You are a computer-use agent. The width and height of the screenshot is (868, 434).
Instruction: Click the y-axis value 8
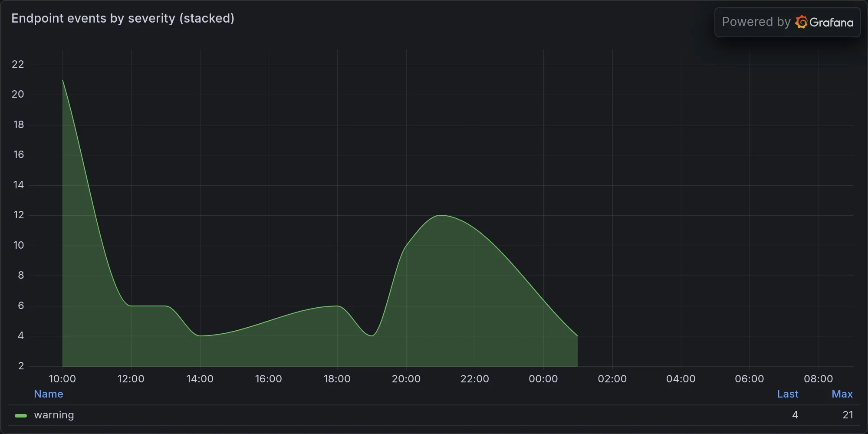pos(21,275)
